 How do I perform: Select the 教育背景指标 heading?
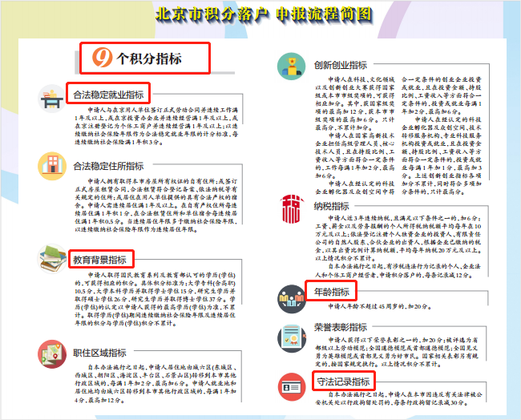coord(100,260)
